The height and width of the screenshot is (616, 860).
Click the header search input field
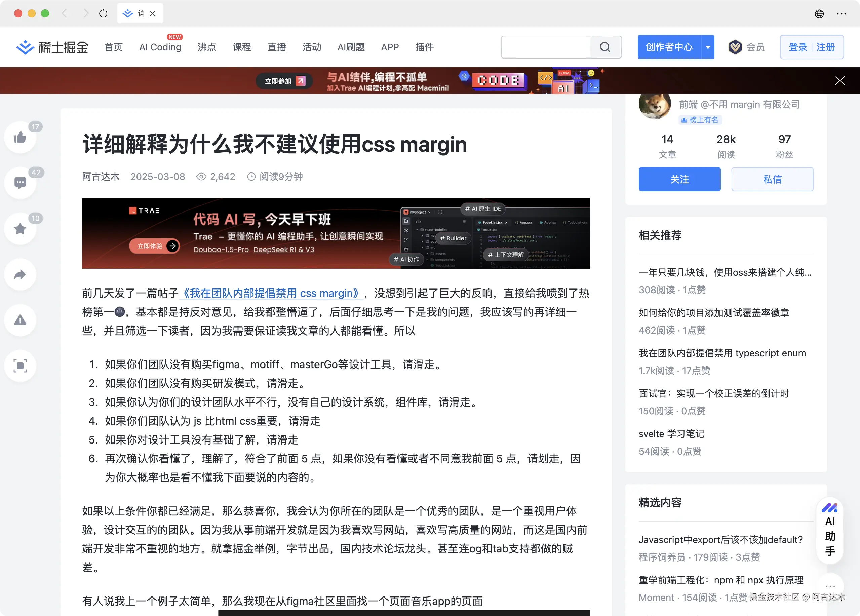[x=546, y=47]
